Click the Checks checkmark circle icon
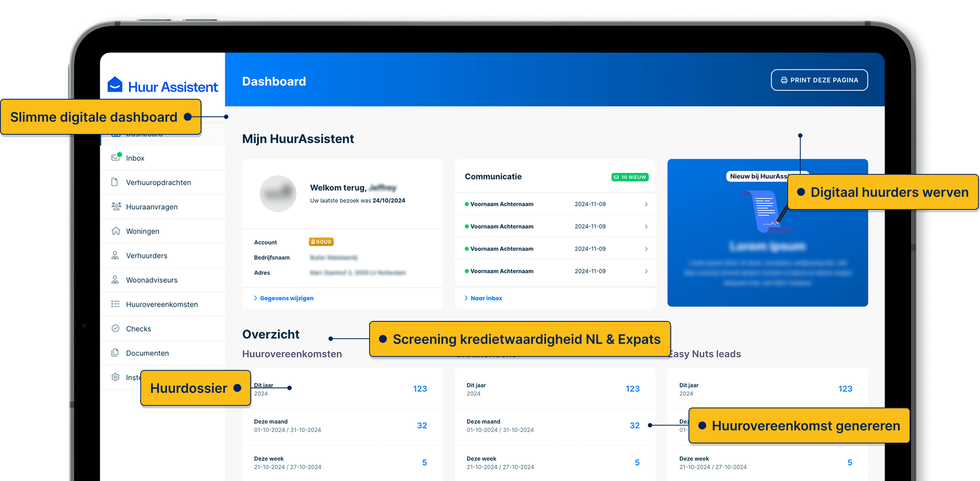 [x=116, y=328]
